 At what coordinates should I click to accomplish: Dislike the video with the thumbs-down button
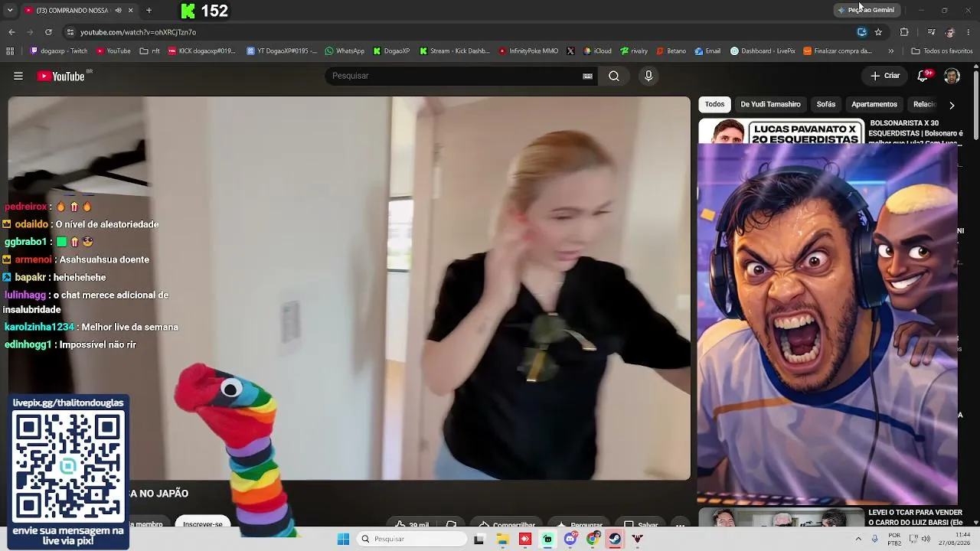pos(451,524)
